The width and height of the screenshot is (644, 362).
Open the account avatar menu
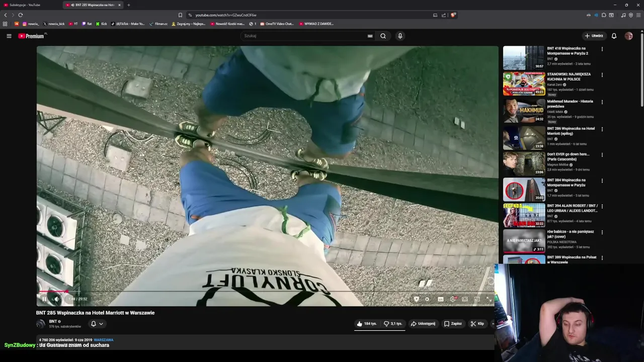[x=628, y=36]
